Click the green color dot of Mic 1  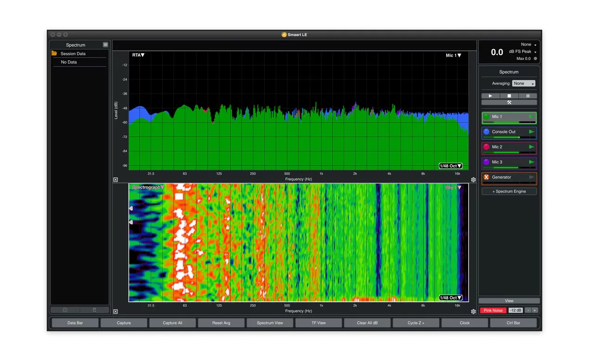pyautogui.click(x=487, y=117)
